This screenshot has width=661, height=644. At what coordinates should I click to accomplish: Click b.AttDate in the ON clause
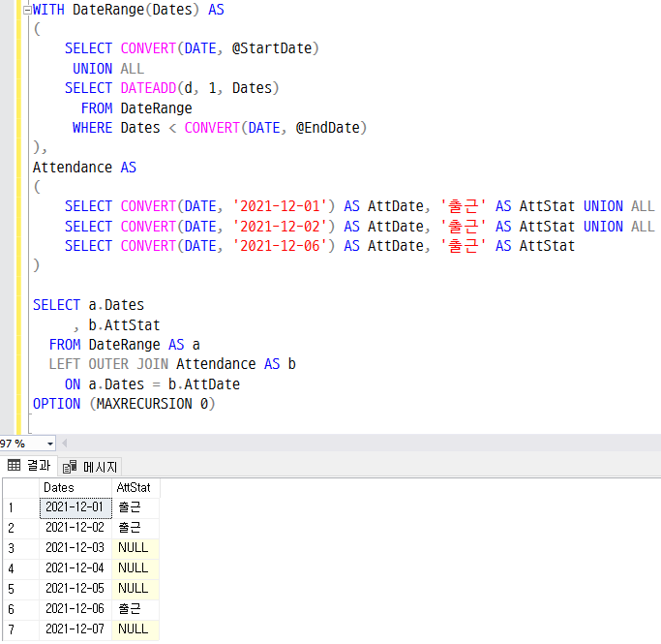pos(204,384)
